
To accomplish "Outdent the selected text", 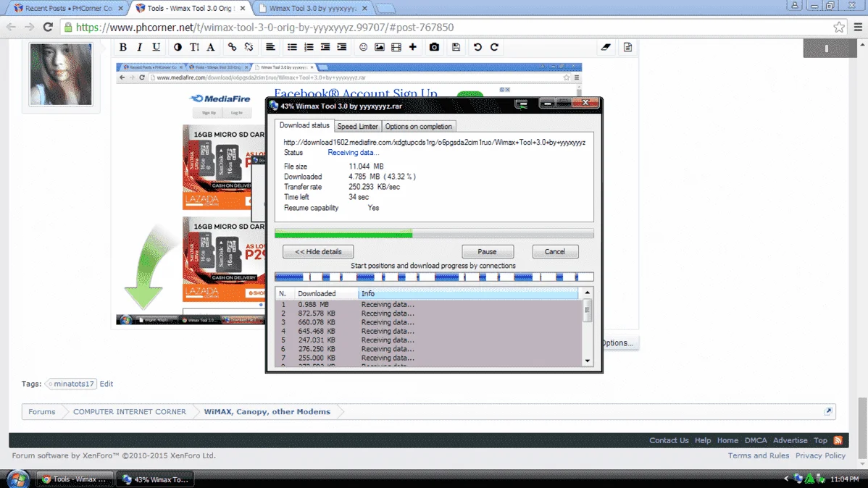I will tap(325, 47).
